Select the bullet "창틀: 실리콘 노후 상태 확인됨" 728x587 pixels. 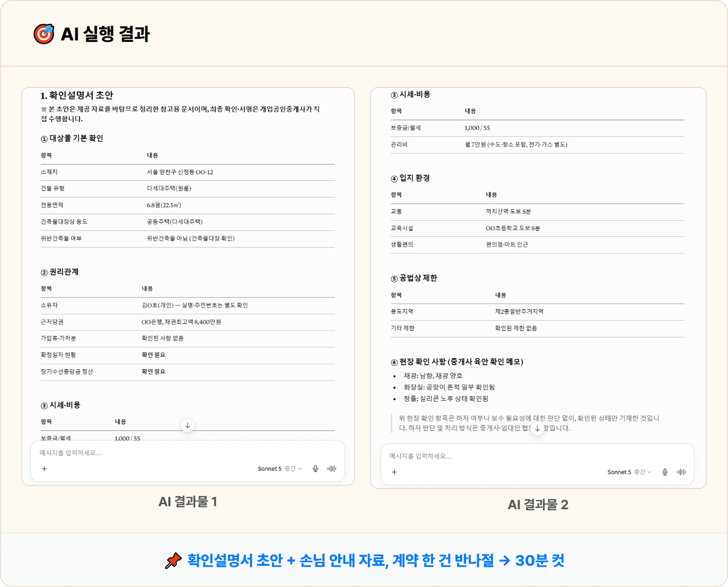[x=446, y=399]
